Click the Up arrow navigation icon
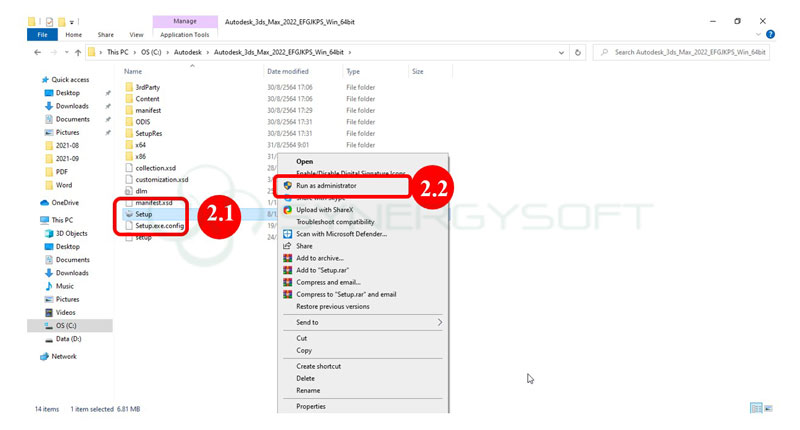Screen dimensions: 800x430 [x=77, y=51]
